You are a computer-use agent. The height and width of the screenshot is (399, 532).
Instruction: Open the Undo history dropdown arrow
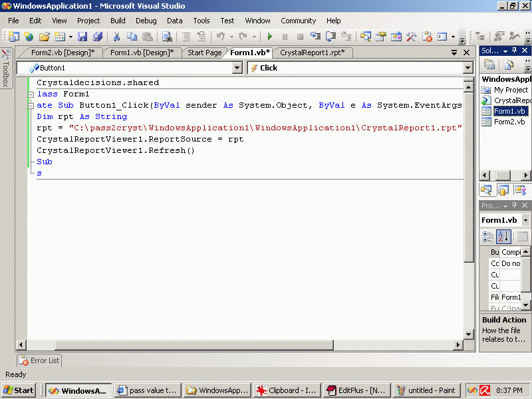click(231, 37)
